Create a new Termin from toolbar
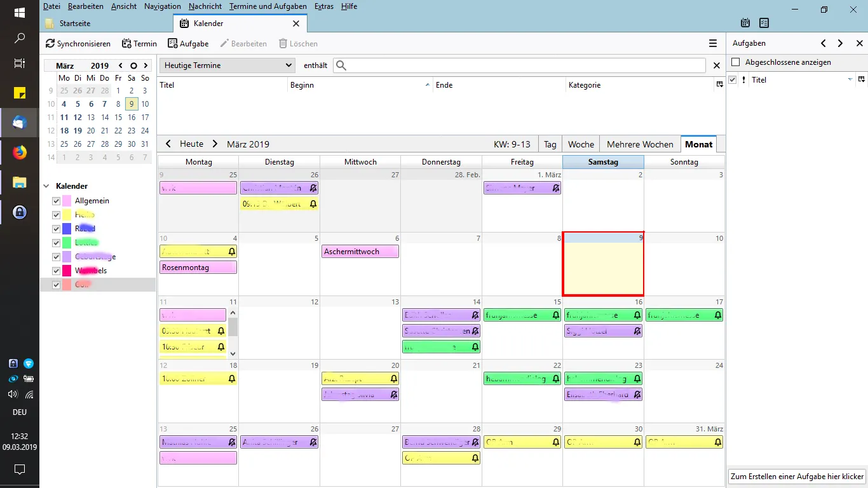 [139, 44]
